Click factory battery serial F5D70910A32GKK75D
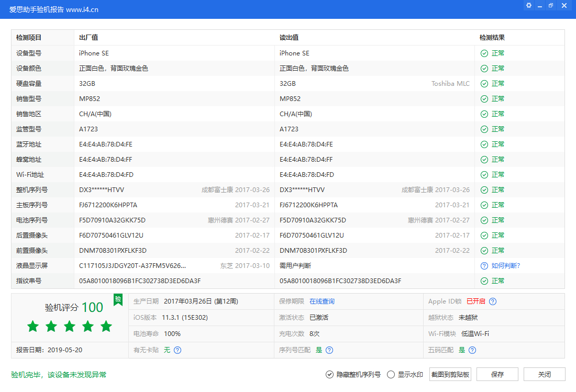576x392 pixels. coord(112,220)
